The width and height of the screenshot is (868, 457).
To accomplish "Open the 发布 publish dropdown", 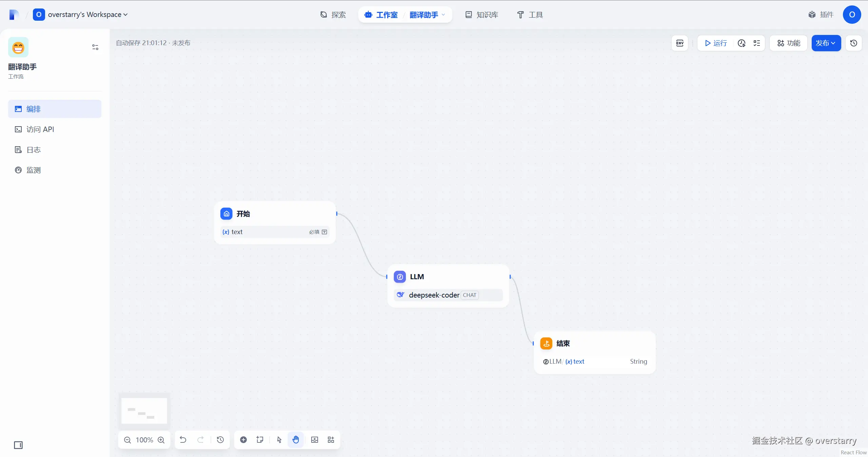I will coord(826,43).
